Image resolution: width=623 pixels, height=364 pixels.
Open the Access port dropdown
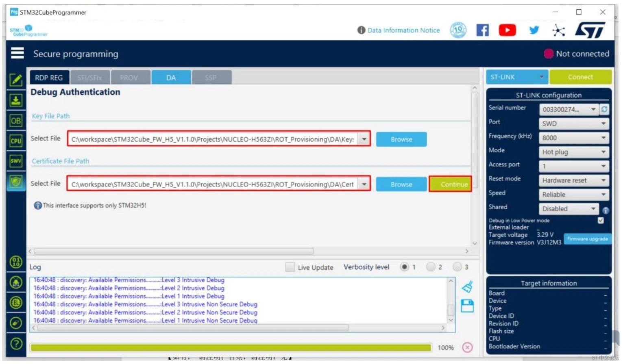[574, 166]
